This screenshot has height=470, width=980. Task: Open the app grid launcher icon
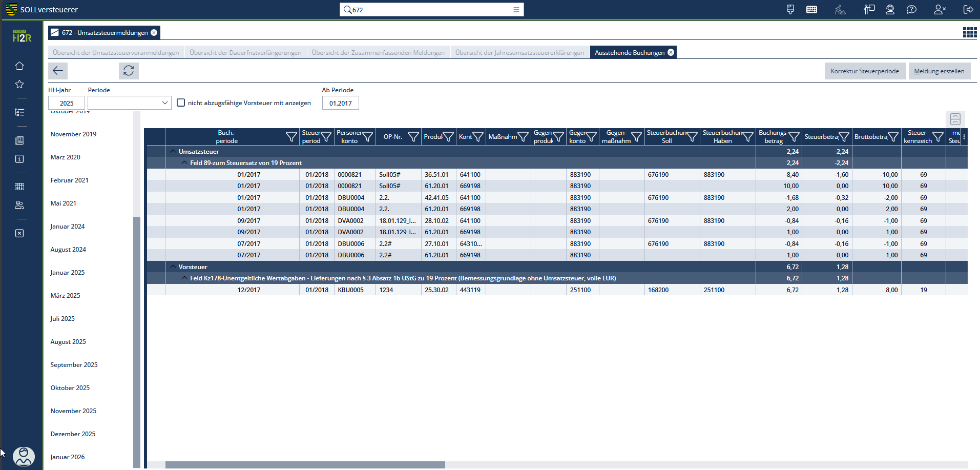pos(969,33)
